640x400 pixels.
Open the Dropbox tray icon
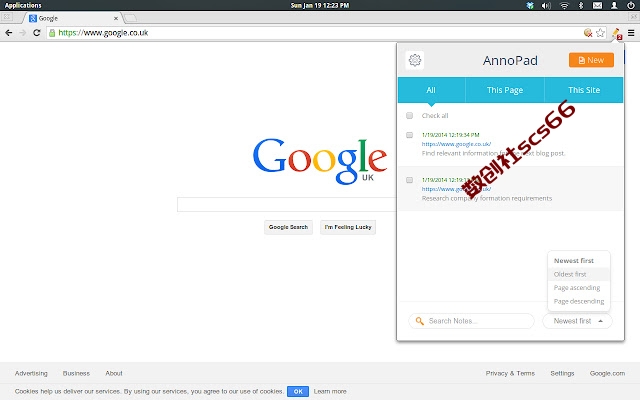pos(530,5)
